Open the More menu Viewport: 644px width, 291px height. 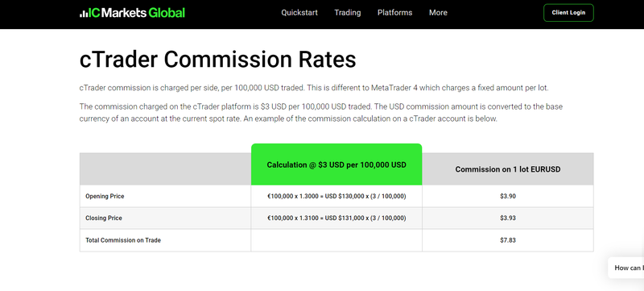point(438,13)
